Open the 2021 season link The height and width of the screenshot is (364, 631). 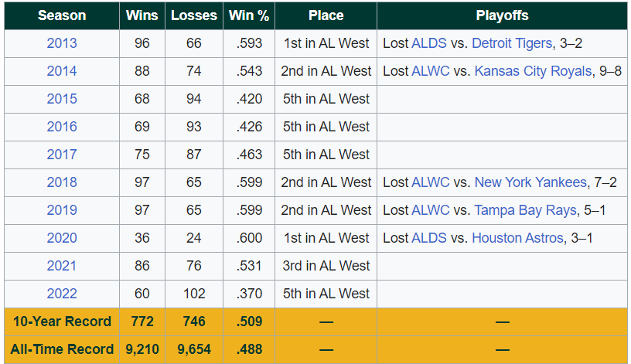click(x=62, y=266)
